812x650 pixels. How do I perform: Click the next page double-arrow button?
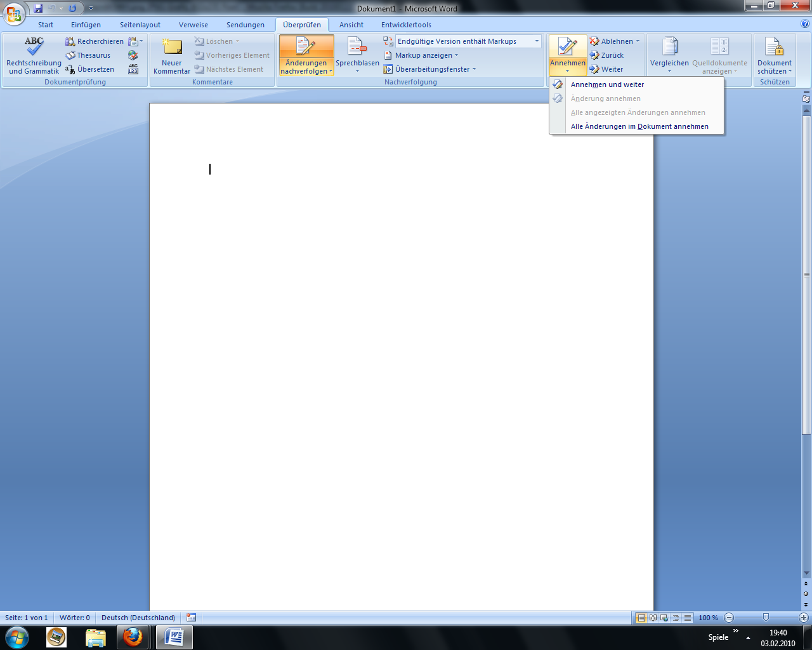pyautogui.click(x=806, y=604)
